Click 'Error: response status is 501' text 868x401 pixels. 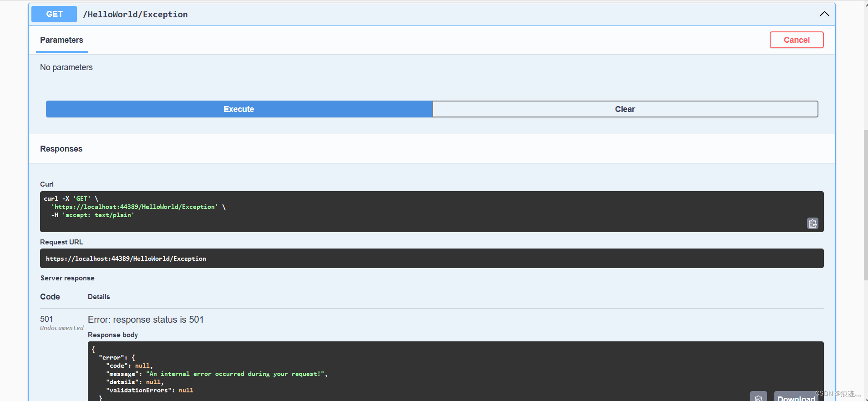pyautogui.click(x=146, y=320)
